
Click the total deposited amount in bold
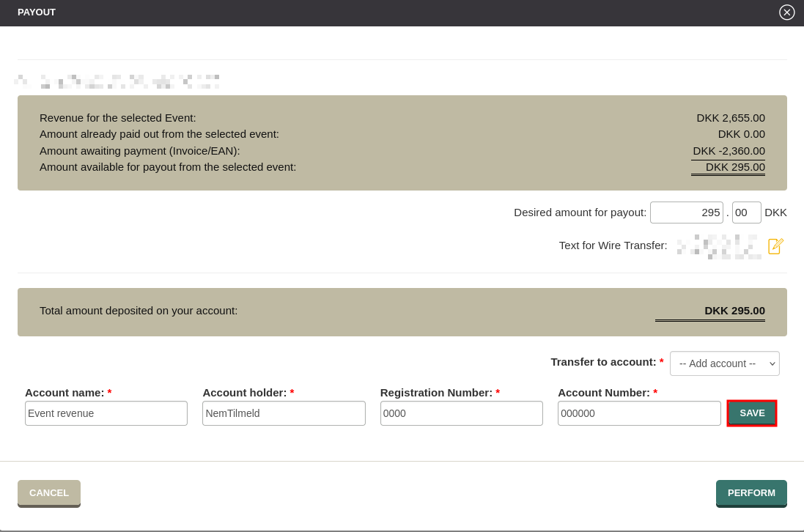tap(734, 311)
